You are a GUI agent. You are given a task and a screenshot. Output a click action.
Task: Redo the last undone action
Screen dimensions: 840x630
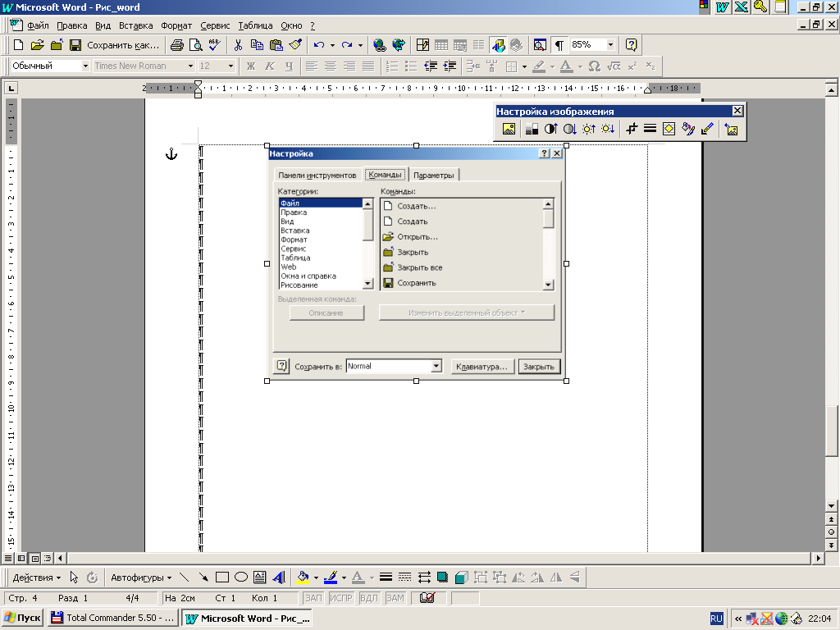click(x=347, y=45)
